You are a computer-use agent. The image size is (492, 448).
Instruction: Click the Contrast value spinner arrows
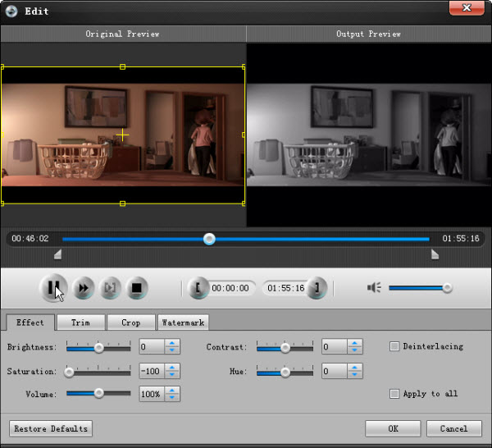click(353, 347)
